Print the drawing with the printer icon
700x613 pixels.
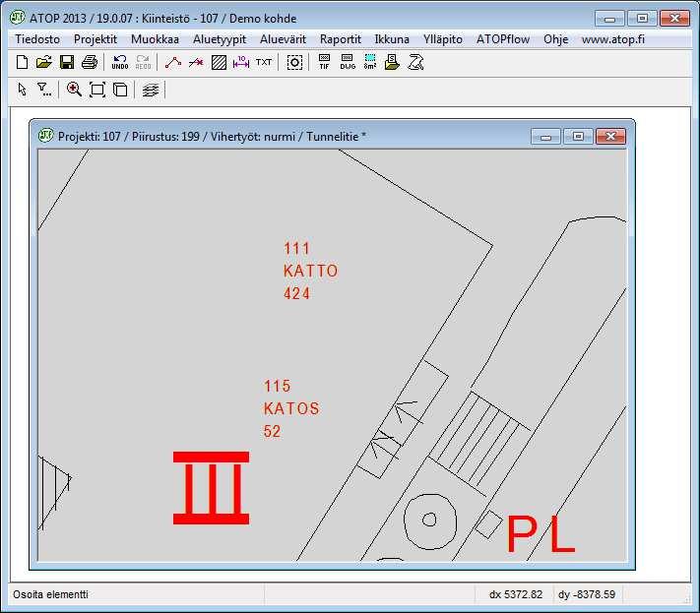coord(90,62)
